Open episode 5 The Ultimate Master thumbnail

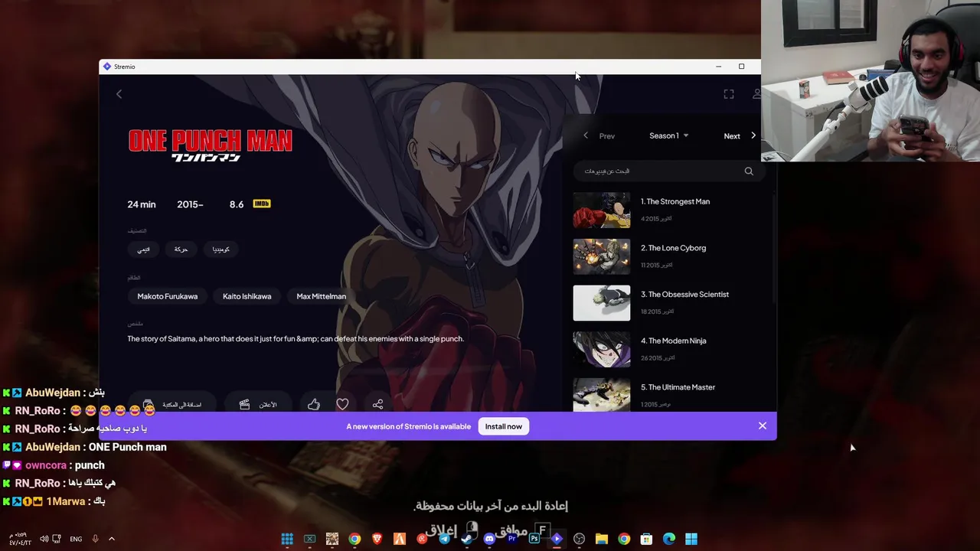(602, 395)
